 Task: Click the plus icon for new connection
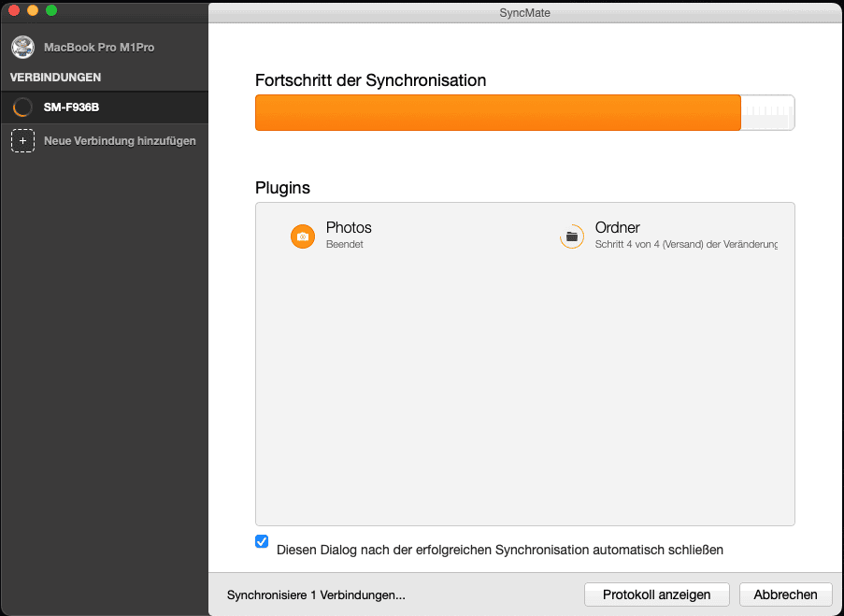[x=22, y=141]
